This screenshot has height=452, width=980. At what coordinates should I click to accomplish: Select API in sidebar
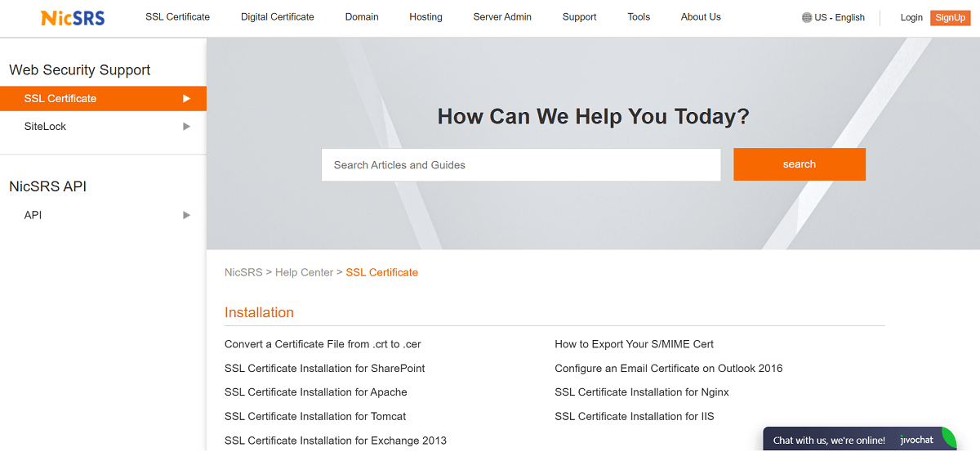tap(33, 215)
